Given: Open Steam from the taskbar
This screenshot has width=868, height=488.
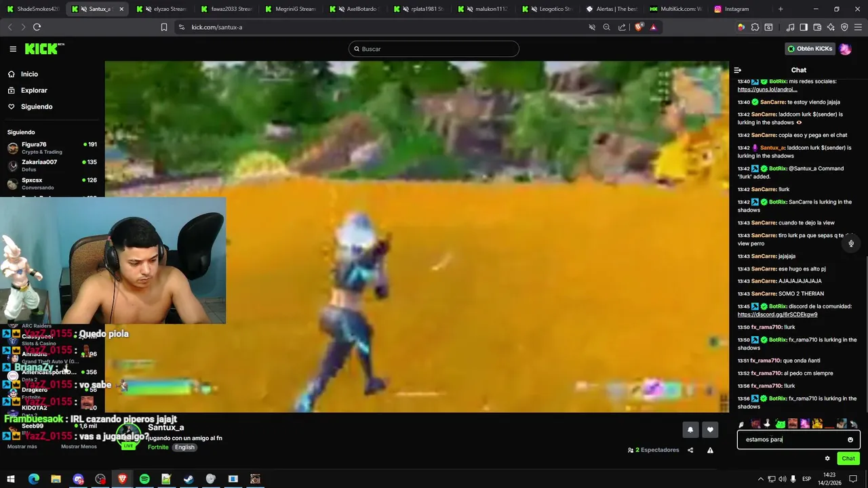Looking at the screenshot, I should tap(189, 479).
